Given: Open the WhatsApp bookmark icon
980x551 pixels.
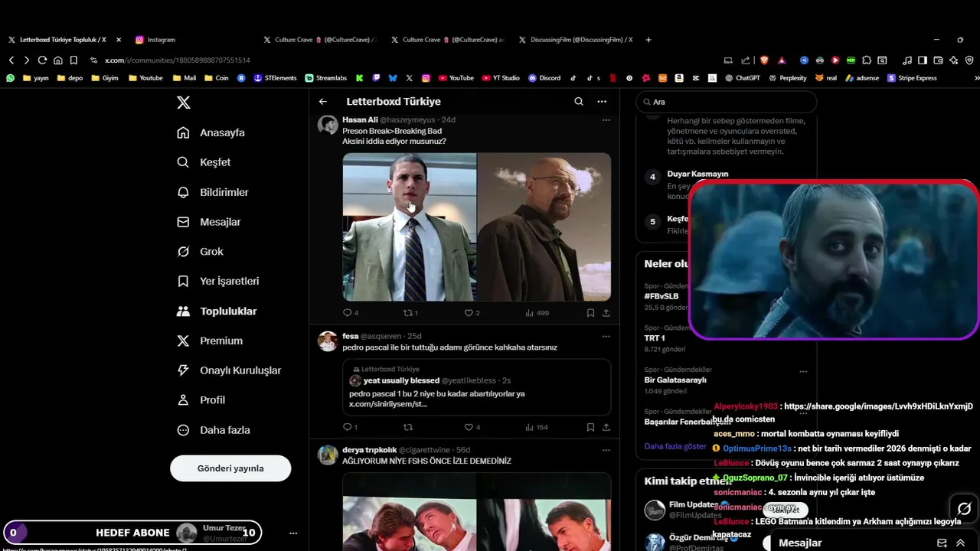Looking at the screenshot, I should (10, 78).
